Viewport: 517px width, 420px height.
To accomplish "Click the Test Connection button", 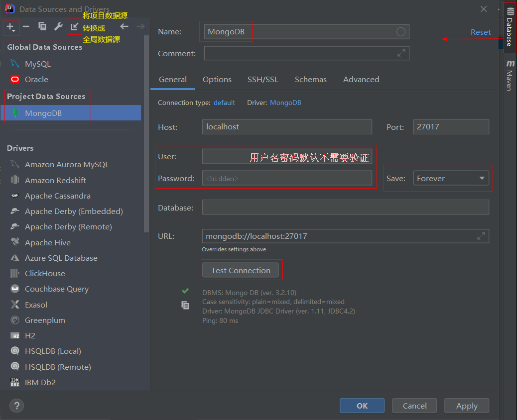I will coord(241,270).
